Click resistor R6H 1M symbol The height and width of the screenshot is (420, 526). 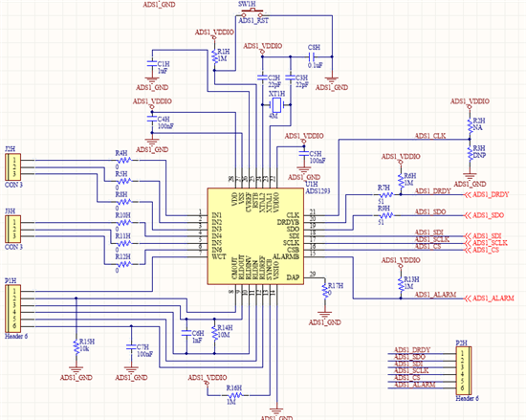coord(401,181)
